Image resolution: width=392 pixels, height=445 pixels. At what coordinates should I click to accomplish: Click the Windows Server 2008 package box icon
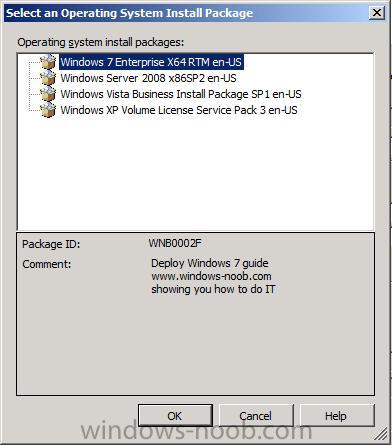click(x=48, y=78)
